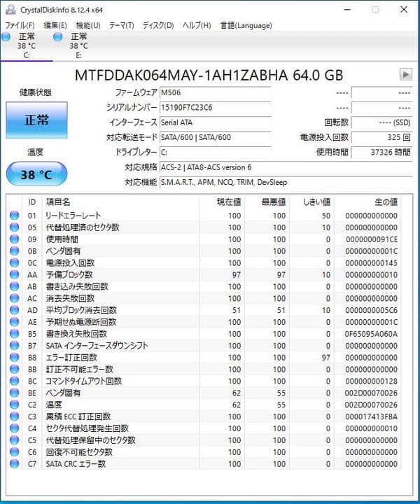Viewport: 420px width, 504px height.
Task: Click the status dot for 代替処理済のセクタ数
Action: (x=14, y=227)
